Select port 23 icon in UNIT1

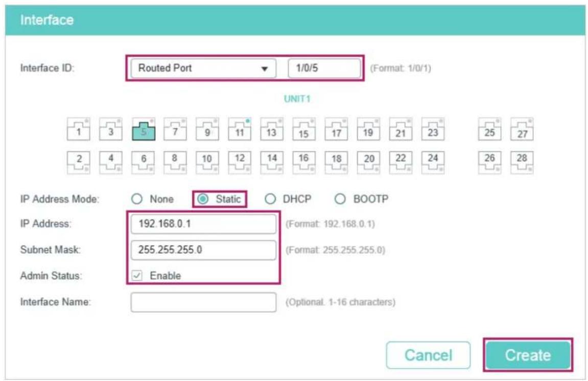click(433, 129)
